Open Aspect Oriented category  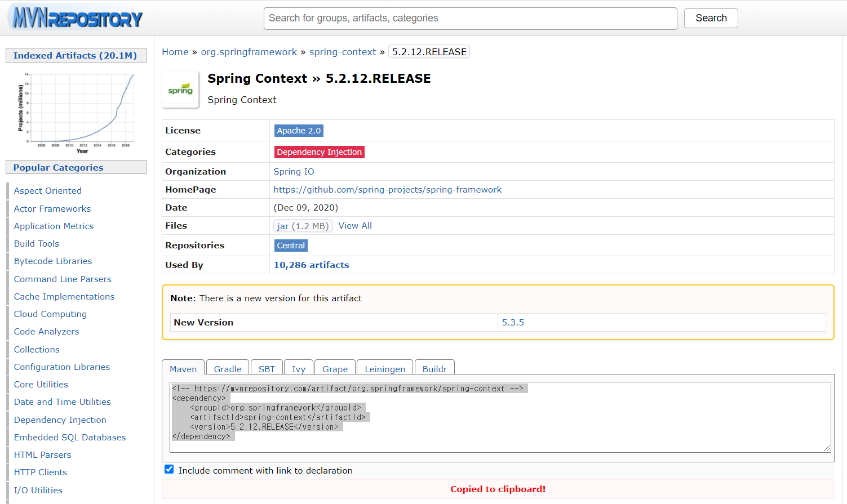click(48, 191)
